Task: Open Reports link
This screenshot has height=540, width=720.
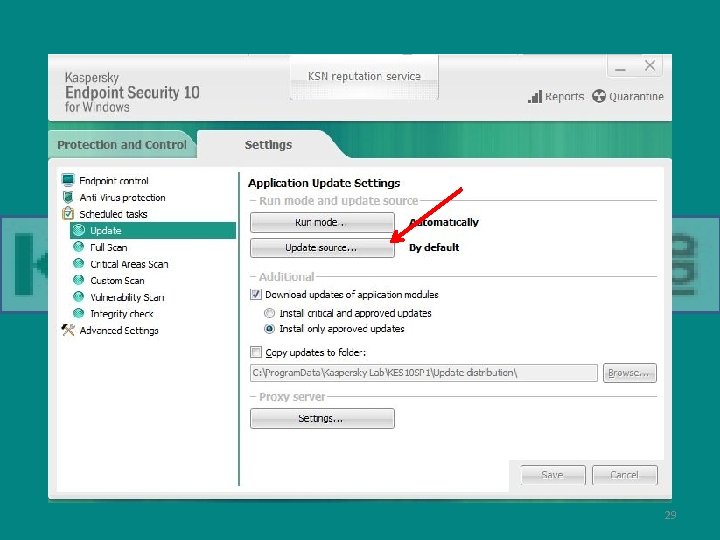Action: pos(564,96)
